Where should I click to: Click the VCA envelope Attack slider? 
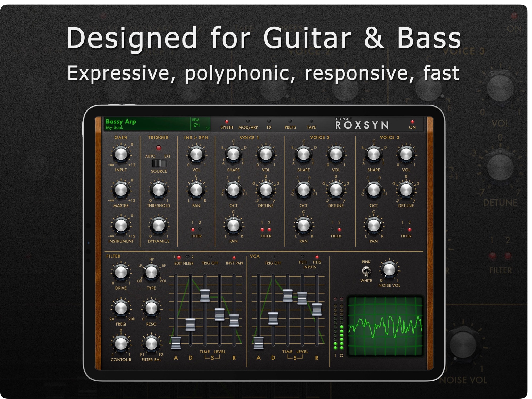259,343
